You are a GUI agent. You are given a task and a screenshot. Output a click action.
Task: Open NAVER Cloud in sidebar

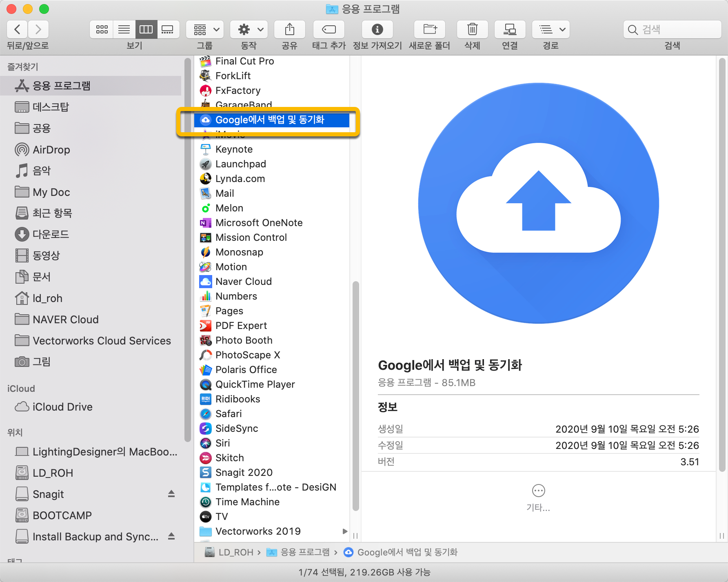point(91,319)
